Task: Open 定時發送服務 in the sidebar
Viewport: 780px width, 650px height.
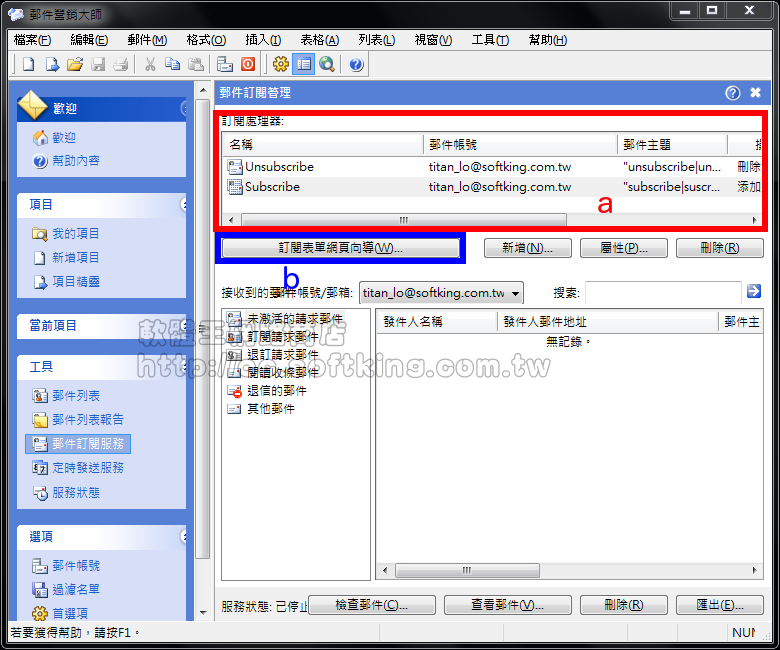Action: [x=87, y=468]
